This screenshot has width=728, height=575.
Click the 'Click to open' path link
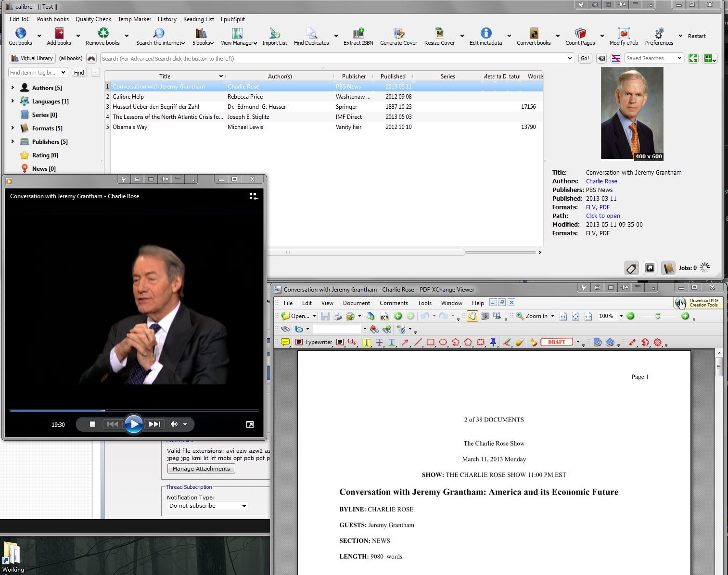[x=603, y=216]
